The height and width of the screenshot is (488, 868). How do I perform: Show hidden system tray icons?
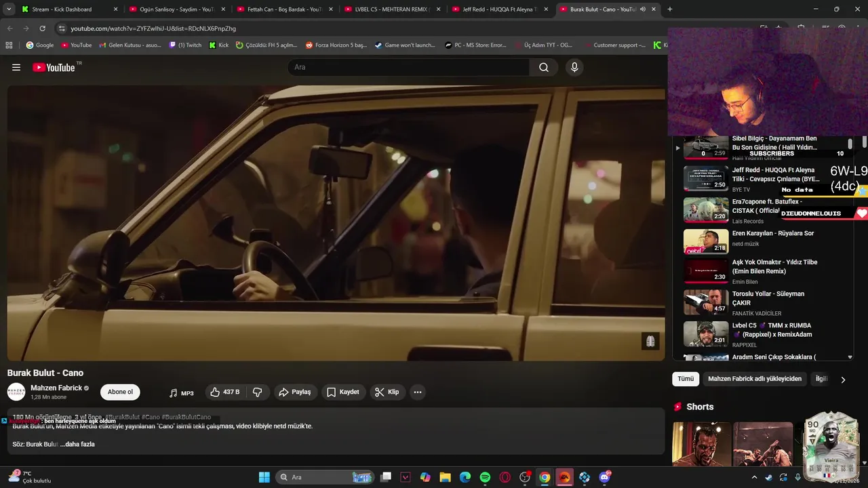point(754,477)
